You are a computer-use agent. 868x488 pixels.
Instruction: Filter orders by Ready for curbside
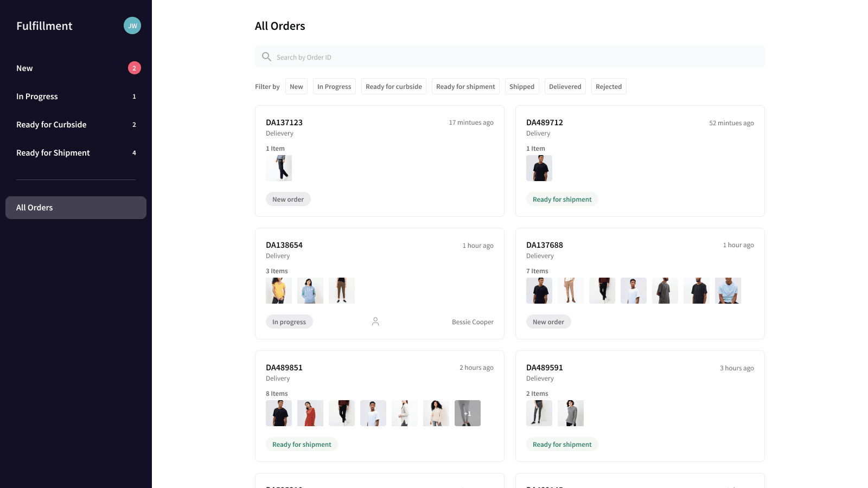pos(394,86)
